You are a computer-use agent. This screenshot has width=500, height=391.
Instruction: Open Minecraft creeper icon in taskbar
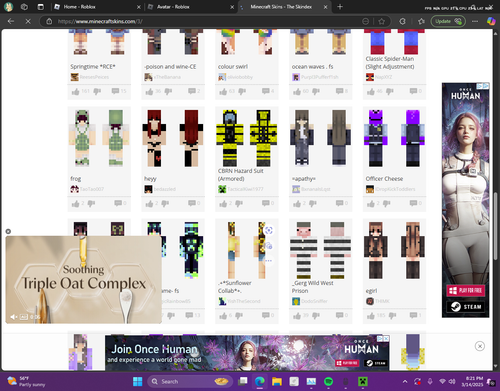click(x=363, y=381)
